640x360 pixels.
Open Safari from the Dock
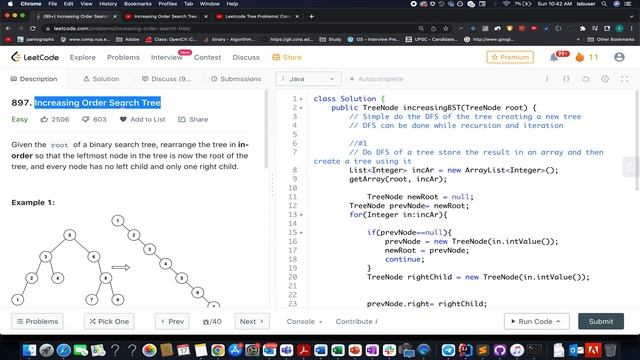(x=64, y=350)
